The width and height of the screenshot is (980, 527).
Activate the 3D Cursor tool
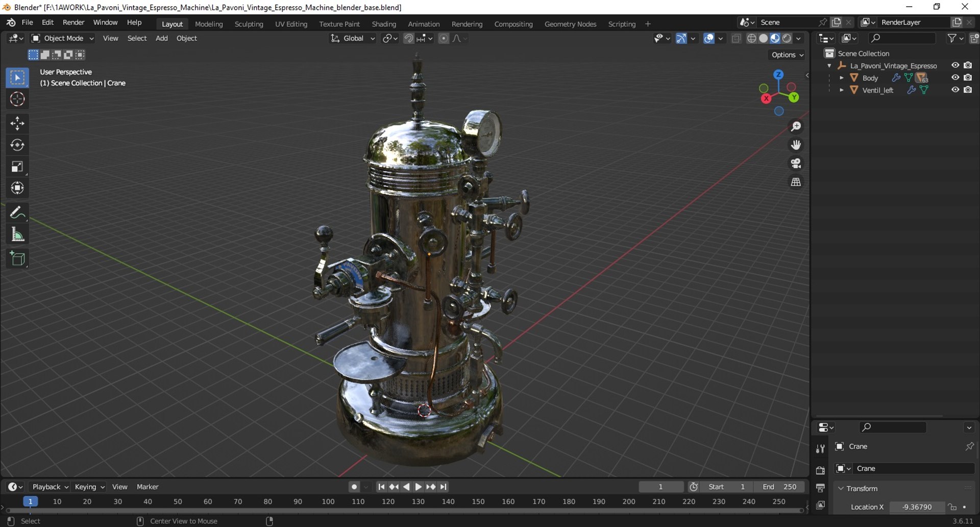point(17,99)
